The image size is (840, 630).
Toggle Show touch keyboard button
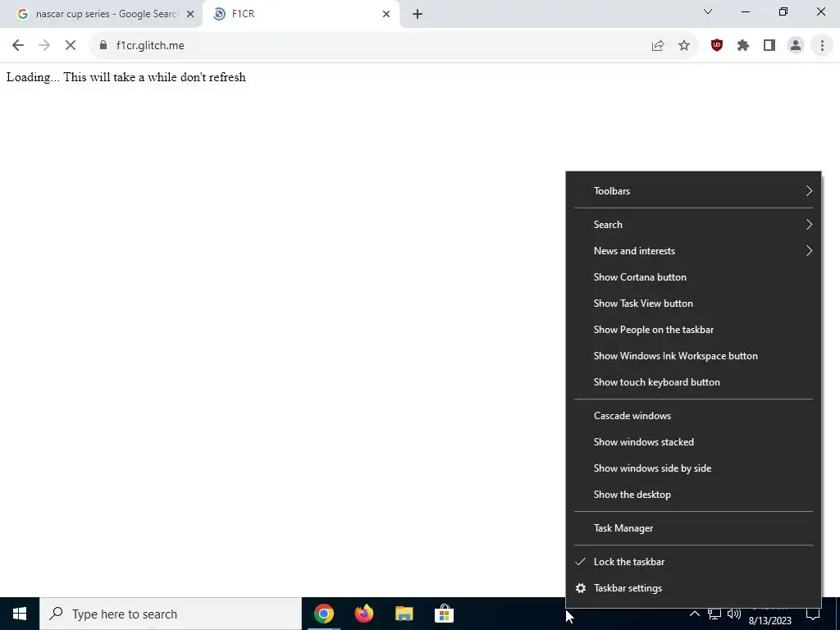pos(693,382)
